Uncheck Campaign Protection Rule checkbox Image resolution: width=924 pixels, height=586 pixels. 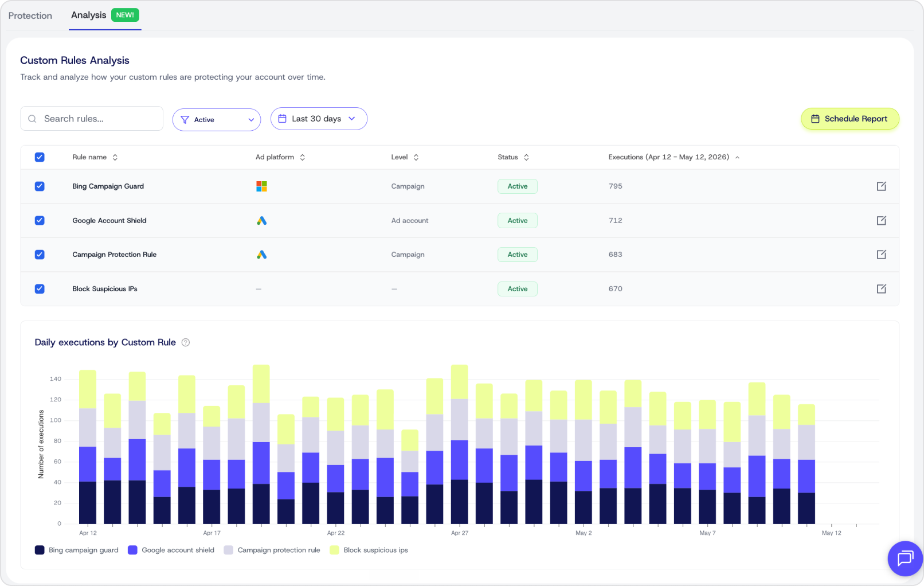click(40, 255)
